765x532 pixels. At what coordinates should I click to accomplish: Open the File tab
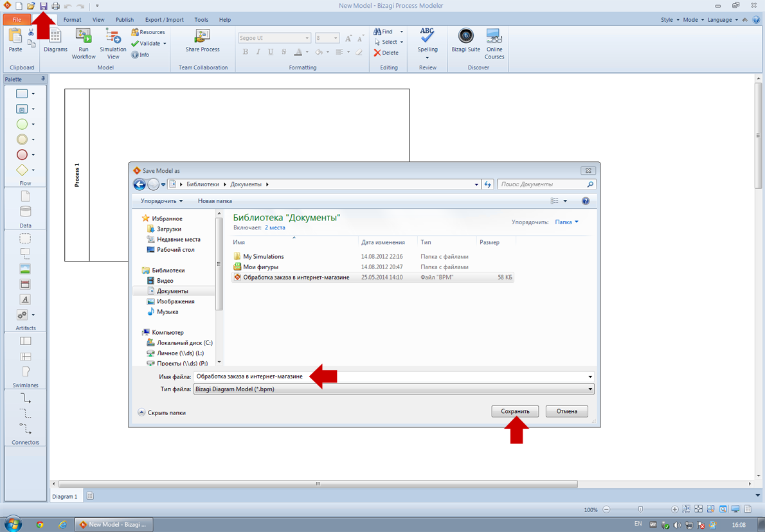point(17,20)
